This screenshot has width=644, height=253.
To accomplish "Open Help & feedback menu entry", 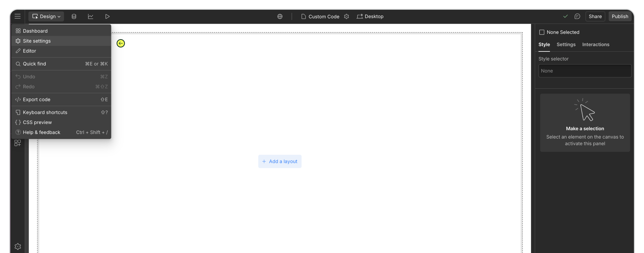I will coord(61,132).
